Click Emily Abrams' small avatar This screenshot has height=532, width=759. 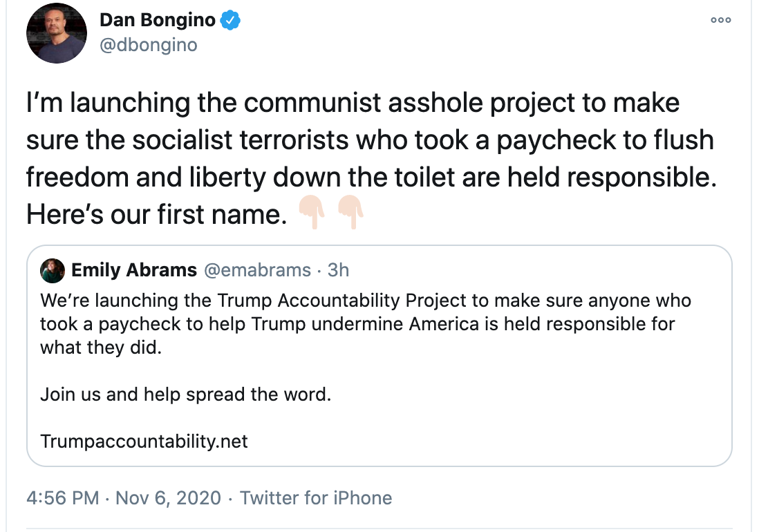point(53,270)
